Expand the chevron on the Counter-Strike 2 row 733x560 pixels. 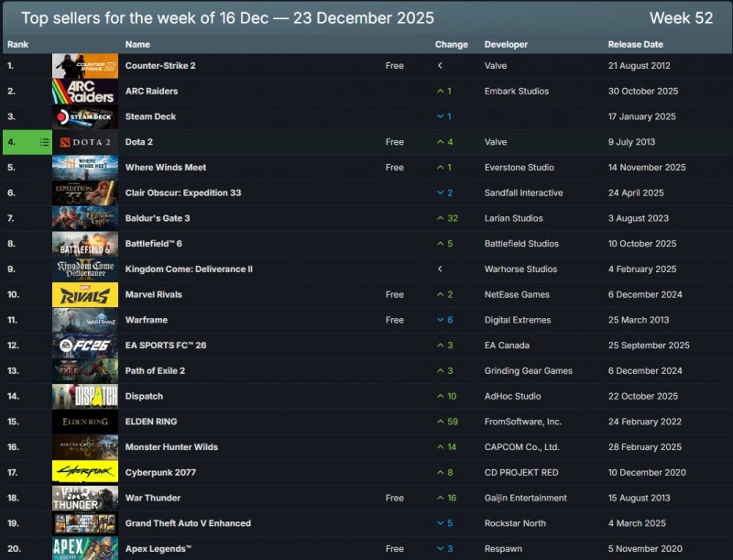441,66
